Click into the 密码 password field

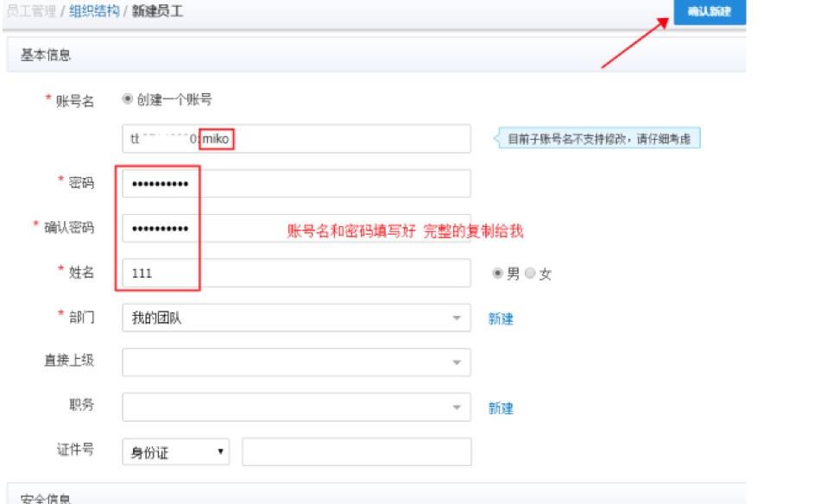296,183
